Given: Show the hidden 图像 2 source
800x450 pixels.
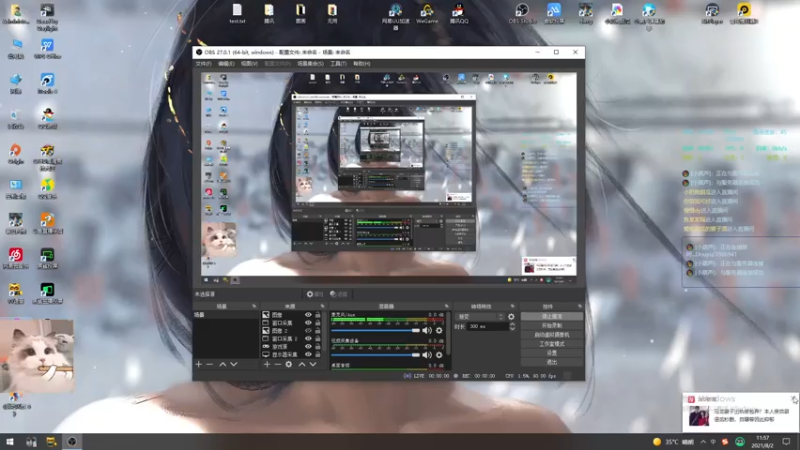Looking at the screenshot, I should coord(308,331).
